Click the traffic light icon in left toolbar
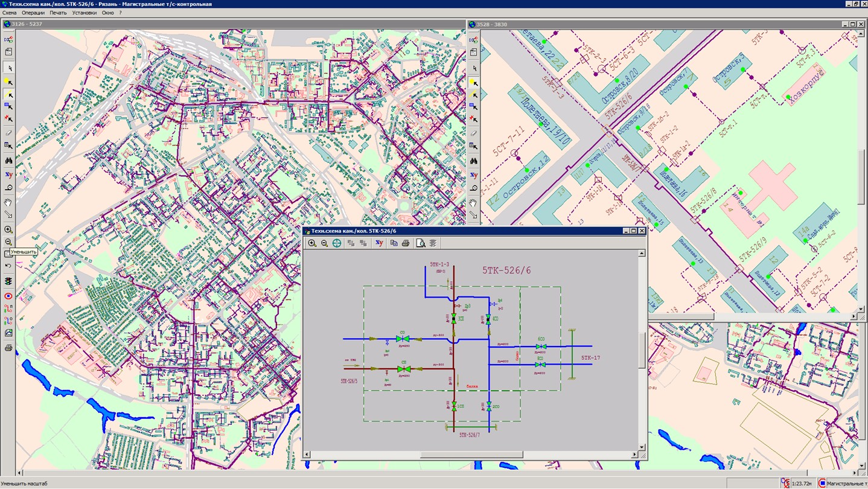The height and width of the screenshot is (489, 868). click(x=8, y=281)
